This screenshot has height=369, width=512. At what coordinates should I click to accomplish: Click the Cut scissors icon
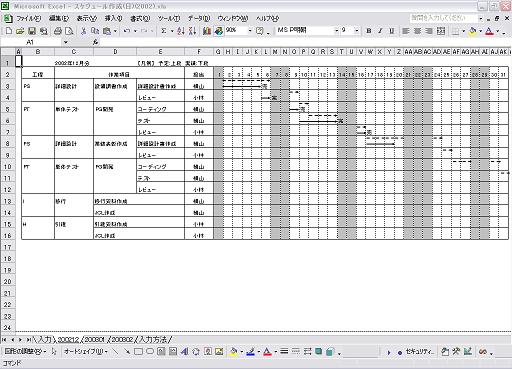pyautogui.click(x=84, y=31)
